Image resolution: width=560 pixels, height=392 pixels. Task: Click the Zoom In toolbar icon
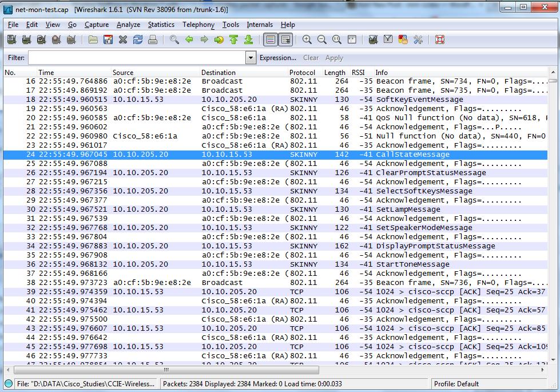pos(307,39)
